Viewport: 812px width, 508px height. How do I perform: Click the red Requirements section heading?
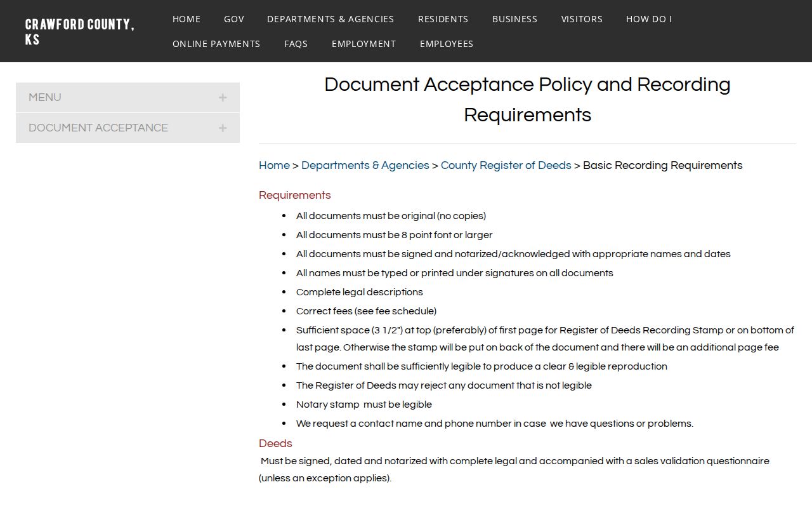pos(295,195)
